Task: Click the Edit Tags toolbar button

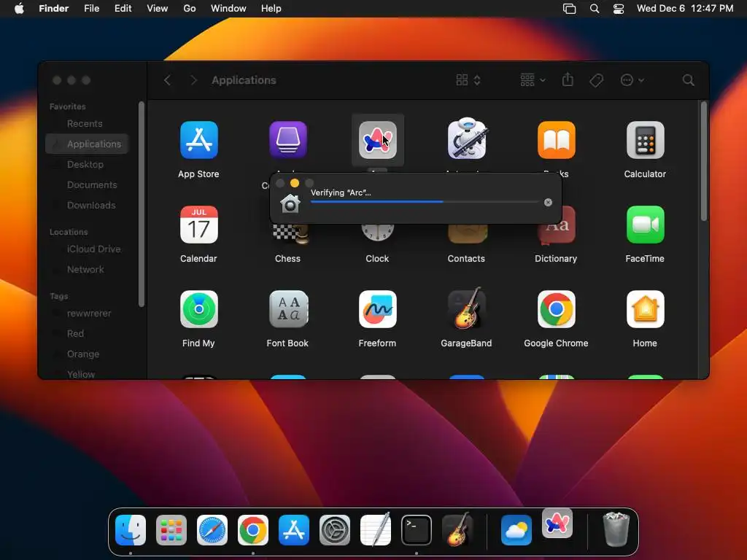Action: [596, 80]
